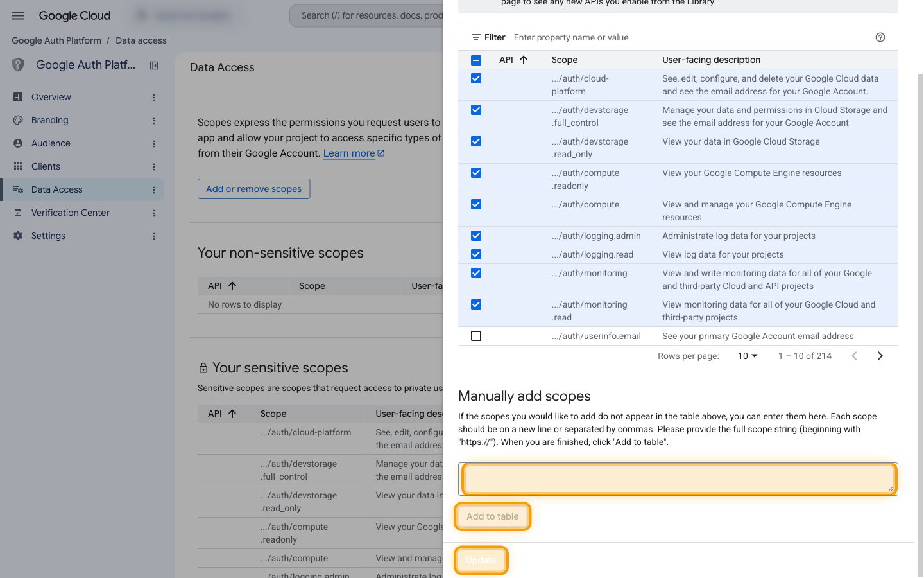Click 'View your data in Google Cloud Storage' cell
Image resolution: width=924 pixels, height=578 pixels.
tap(740, 141)
